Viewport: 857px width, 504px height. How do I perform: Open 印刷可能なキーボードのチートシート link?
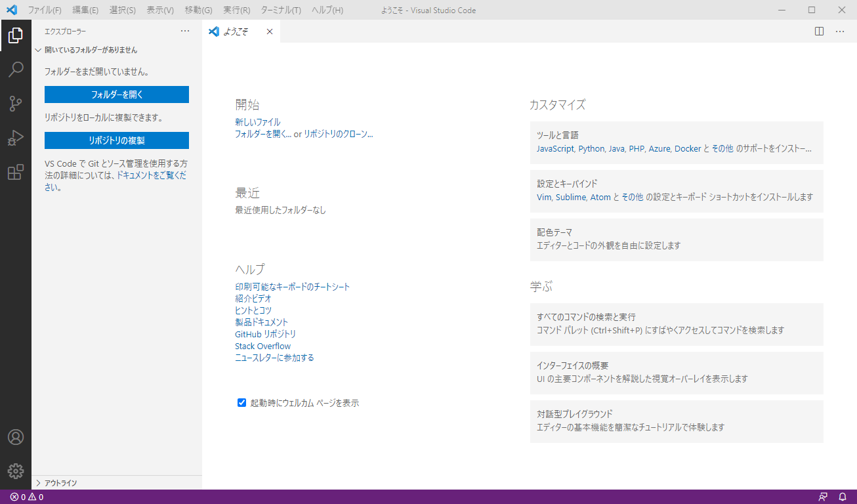(x=293, y=287)
